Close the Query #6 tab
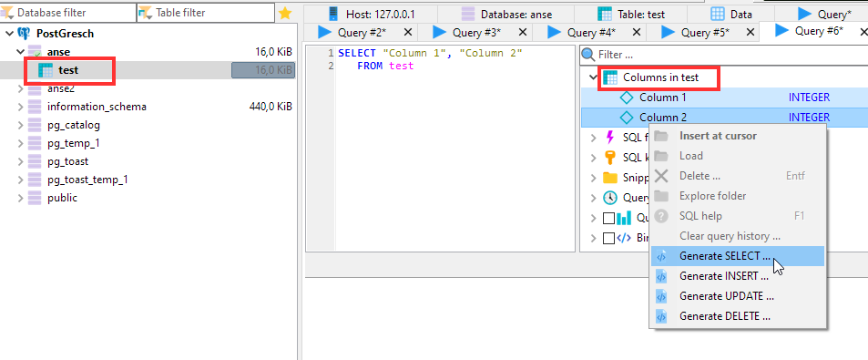The image size is (868, 360). [x=863, y=31]
